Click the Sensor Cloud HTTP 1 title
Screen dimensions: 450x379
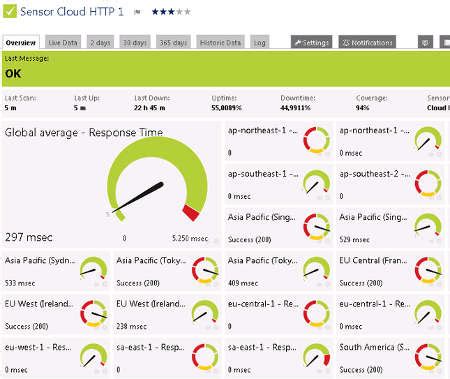(x=72, y=12)
